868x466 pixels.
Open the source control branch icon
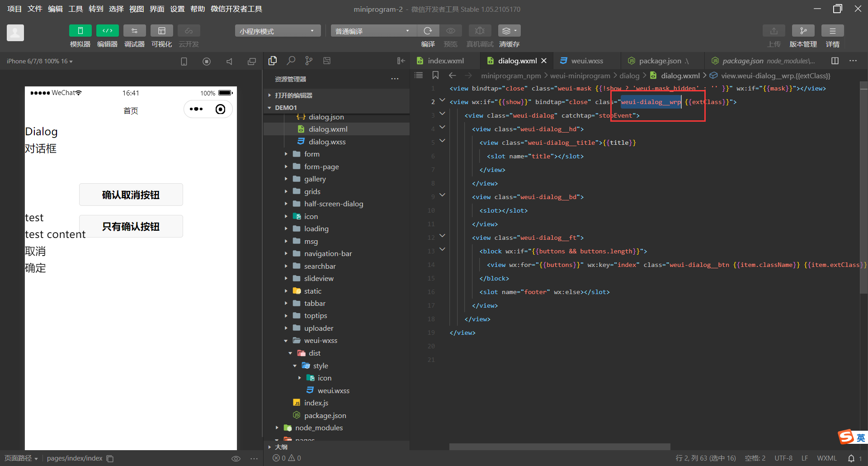pyautogui.click(x=309, y=61)
